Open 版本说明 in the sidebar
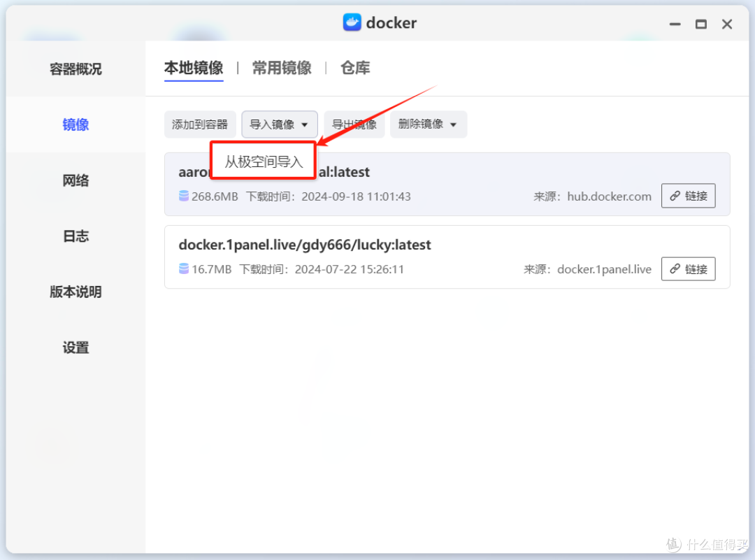This screenshot has width=755, height=560. [x=75, y=292]
